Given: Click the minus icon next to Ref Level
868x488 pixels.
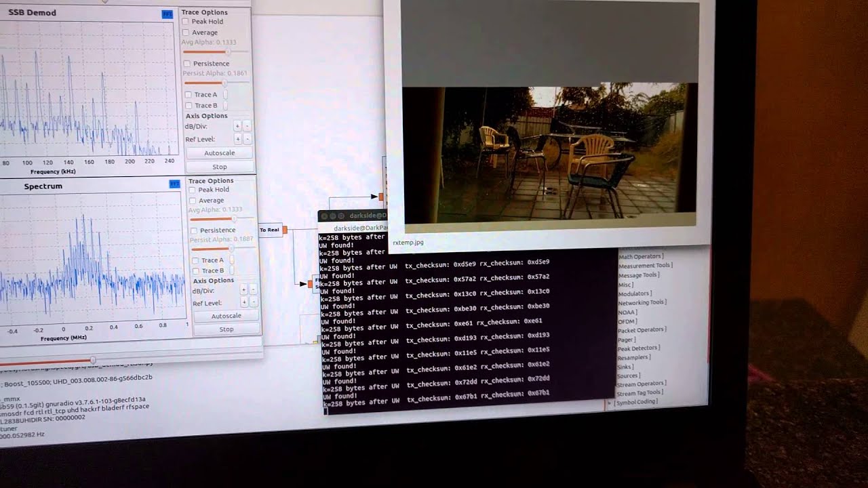Looking at the screenshot, I should [x=248, y=139].
